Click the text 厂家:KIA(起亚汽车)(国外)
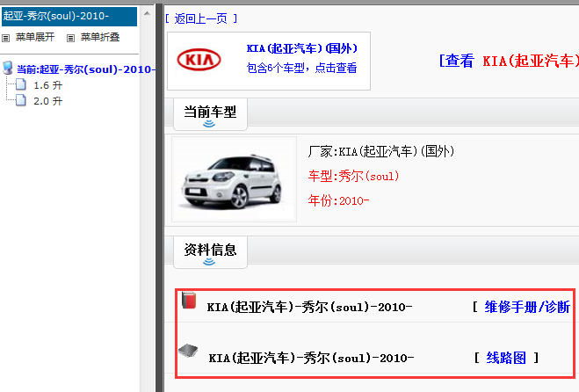 click(x=381, y=151)
